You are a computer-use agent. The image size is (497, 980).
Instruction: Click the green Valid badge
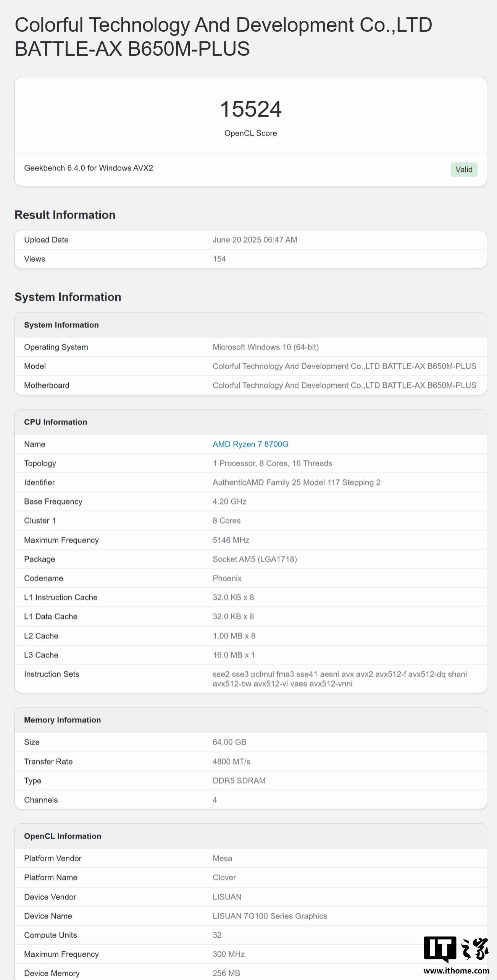[464, 169]
